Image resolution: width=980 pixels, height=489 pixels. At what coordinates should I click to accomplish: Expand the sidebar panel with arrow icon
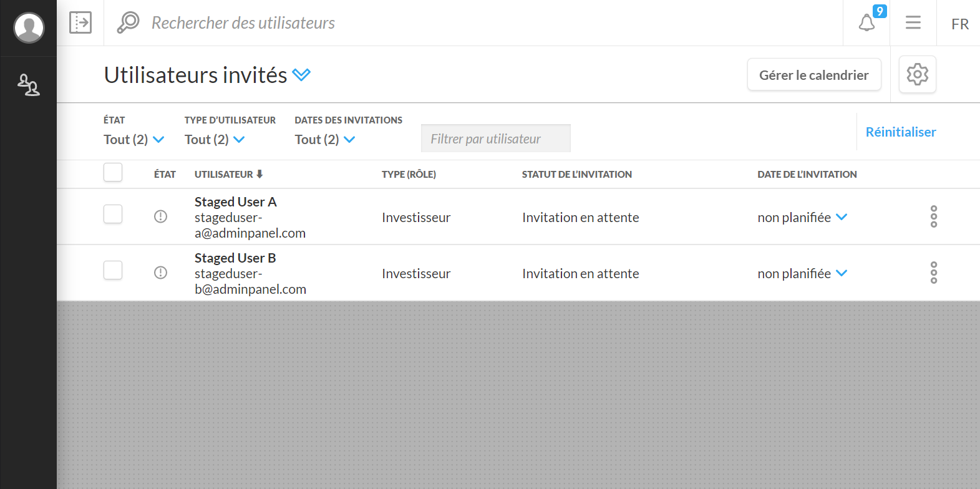(80, 22)
